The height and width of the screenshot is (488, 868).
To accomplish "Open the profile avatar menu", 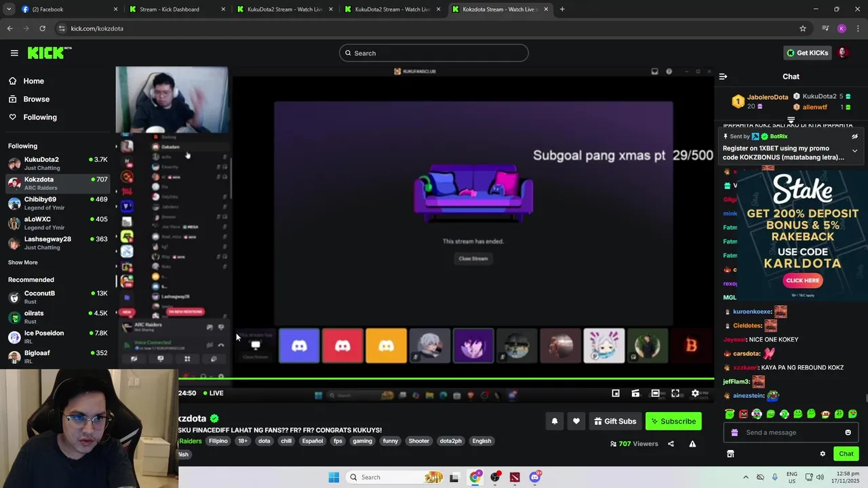I will (844, 53).
